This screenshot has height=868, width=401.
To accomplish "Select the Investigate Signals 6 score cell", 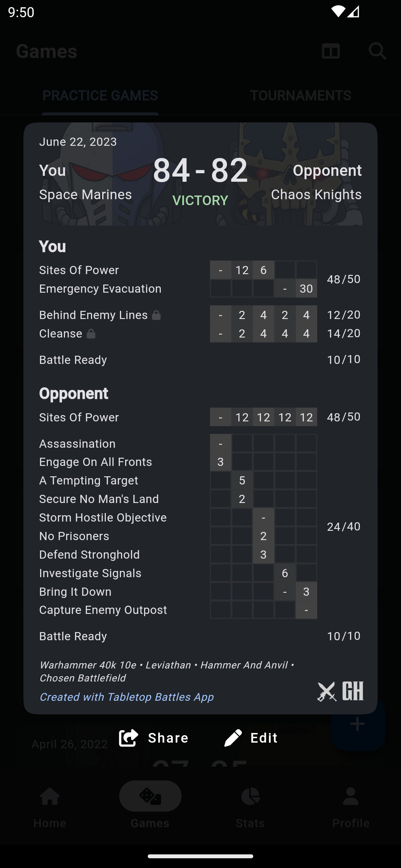I will 285,573.
